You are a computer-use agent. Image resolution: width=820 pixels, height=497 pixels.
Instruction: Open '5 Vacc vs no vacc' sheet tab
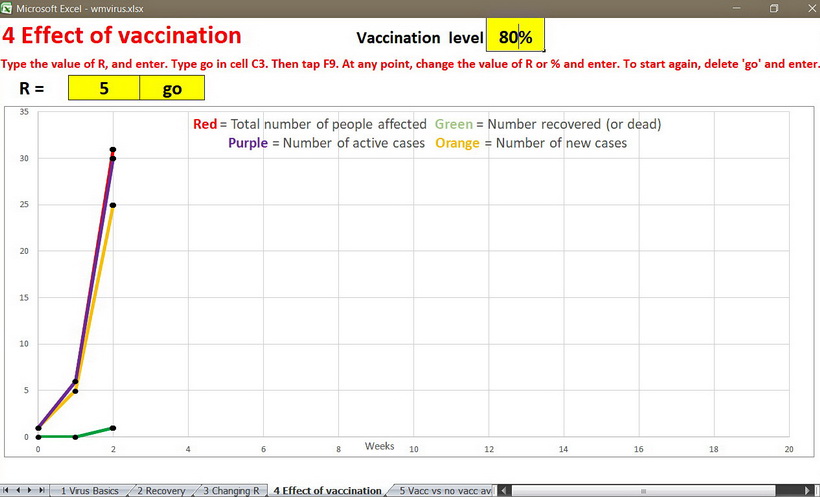(444, 491)
